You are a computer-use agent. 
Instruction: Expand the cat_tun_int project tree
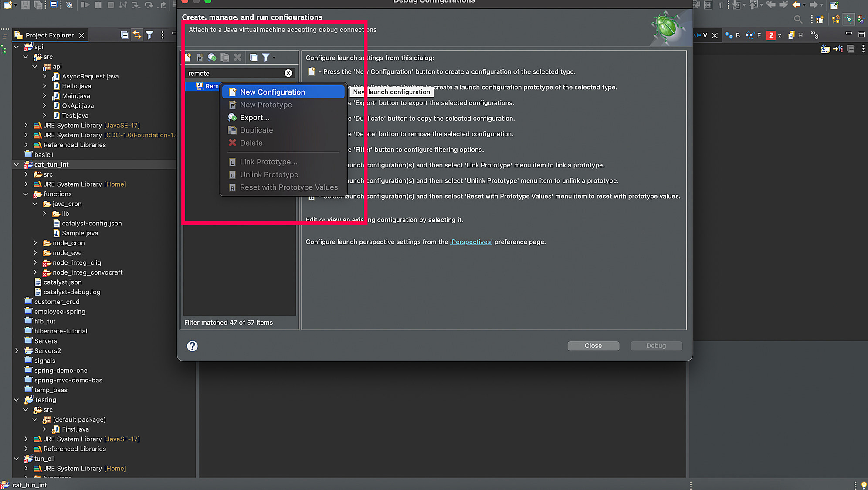tap(16, 164)
